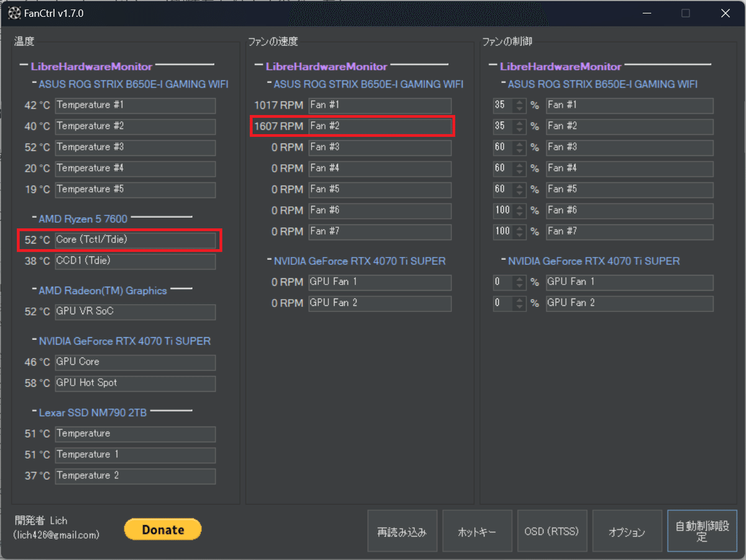Click Fan #6 control percent spinner
746x560 pixels.
click(x=510, y=211)
